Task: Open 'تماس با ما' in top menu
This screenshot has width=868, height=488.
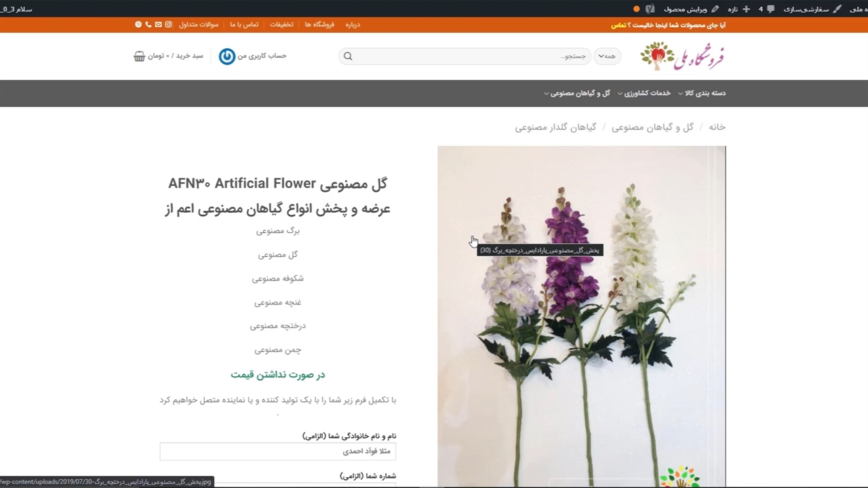Action: (244, 24)
